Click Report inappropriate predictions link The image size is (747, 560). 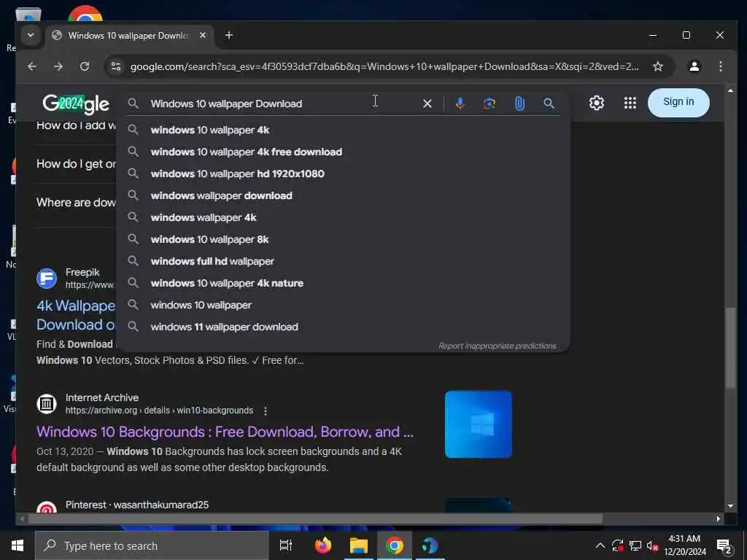[x=497, y=346]
